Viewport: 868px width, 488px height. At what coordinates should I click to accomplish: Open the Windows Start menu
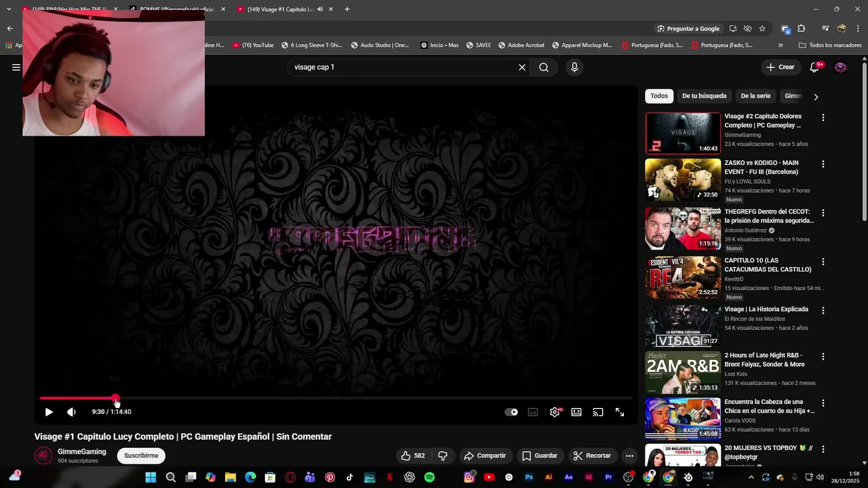[151, 477]
